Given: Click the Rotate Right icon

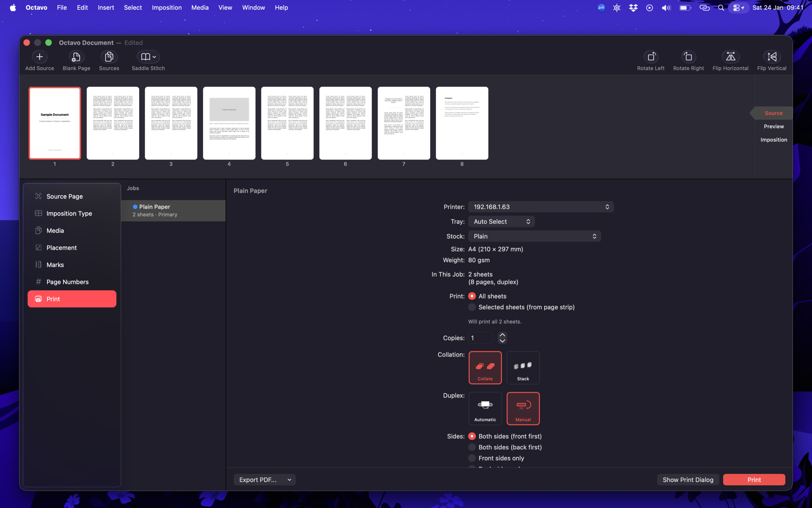Looking at the screenshot, I should 688,57.
